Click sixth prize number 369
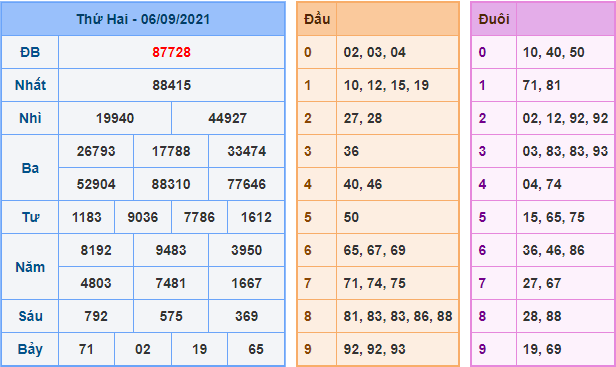Viewport: 616px width, 367px height. 247,316
